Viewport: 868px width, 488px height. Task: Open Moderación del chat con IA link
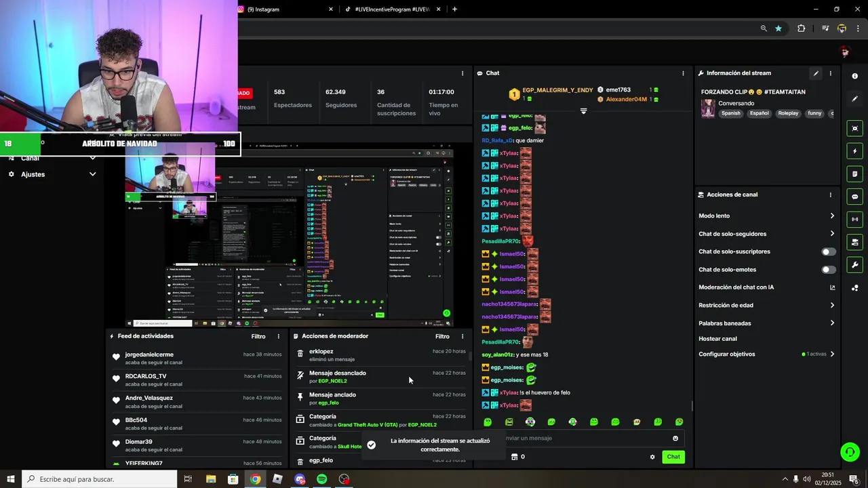pyautogui.click(x=766, y=287)
